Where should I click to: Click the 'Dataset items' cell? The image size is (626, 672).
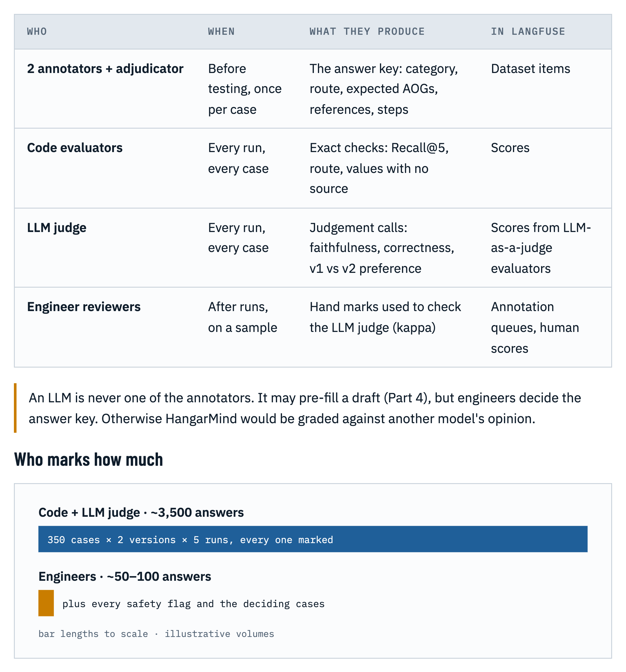pos(530,69)
